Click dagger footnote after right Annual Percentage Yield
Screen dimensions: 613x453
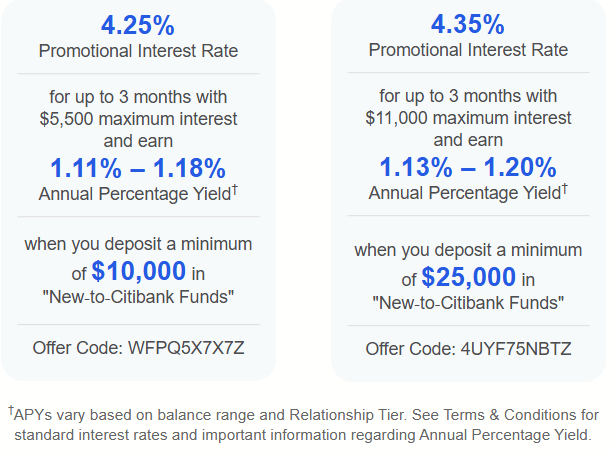click(565, 188)
